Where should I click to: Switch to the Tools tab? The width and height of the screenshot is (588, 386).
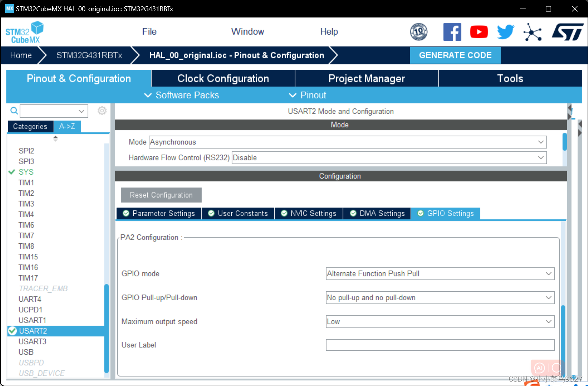(510, 78)
